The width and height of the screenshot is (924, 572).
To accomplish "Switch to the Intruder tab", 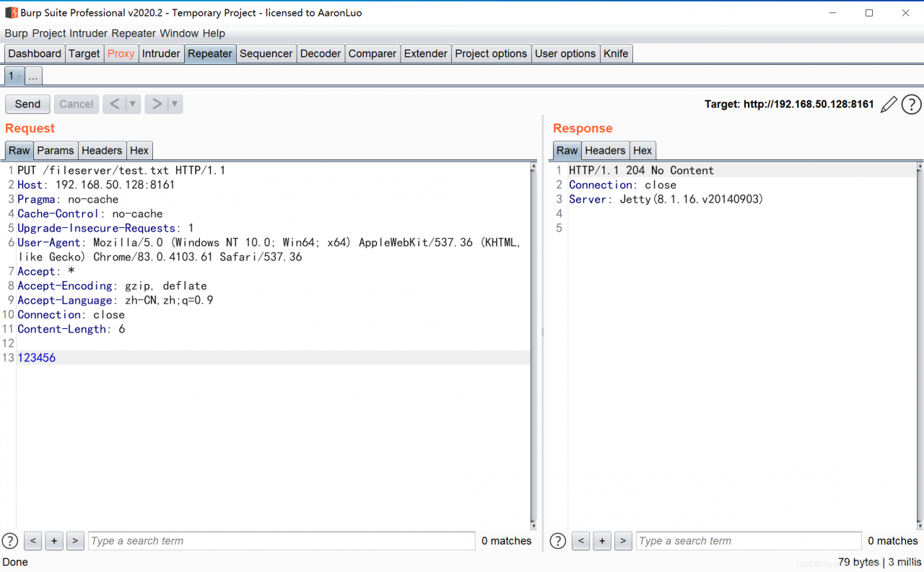I will point(161,53).
